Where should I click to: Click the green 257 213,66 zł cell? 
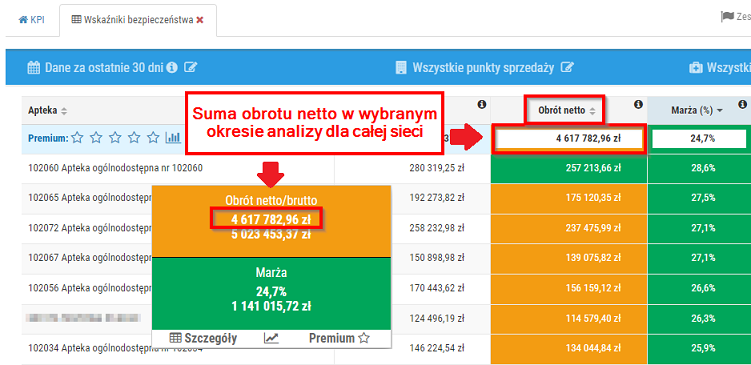pyautogui.click(x=569, y=168)
